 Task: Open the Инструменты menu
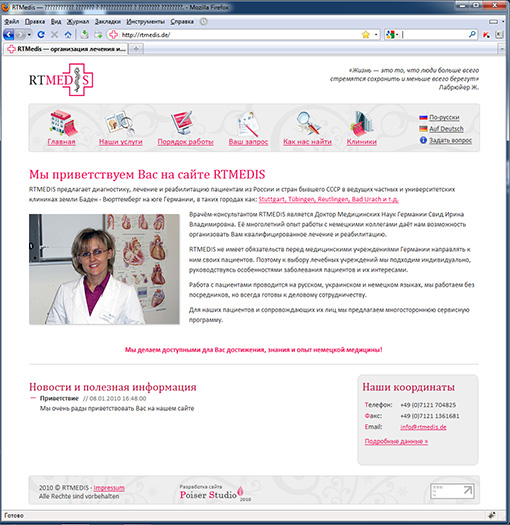tap(145, 21)
